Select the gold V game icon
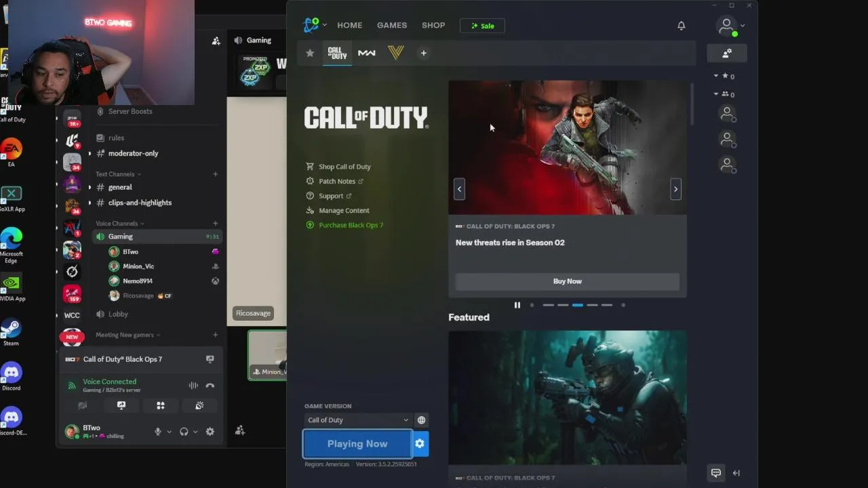This screenshot has width=868, height=488. 396,53
